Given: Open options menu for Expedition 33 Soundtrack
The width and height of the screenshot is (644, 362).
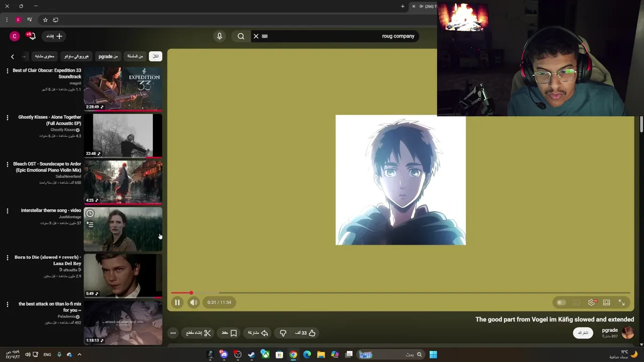Looking at the screenshot, I should [7, 71].
